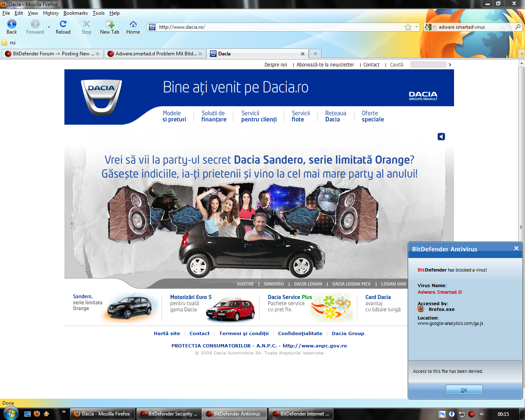525x420 pixels.
Task: Open Dacia Service Plus promo
Action: point(310,307)
